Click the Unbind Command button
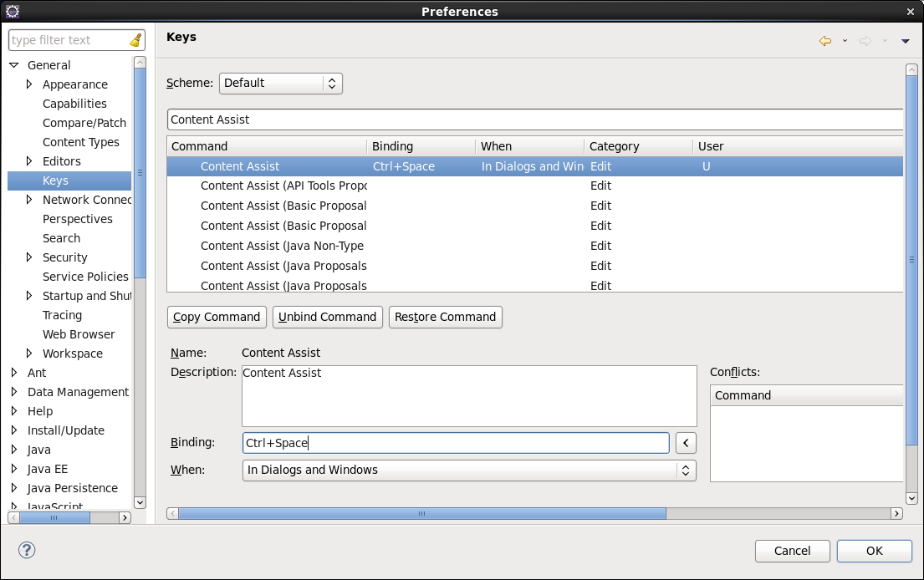 point(327,317)
